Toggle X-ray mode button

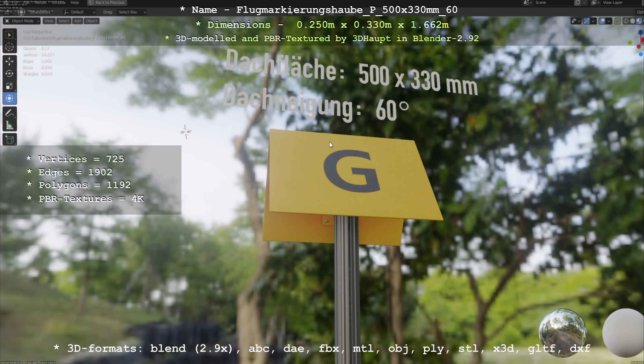[x=617, y=21]
